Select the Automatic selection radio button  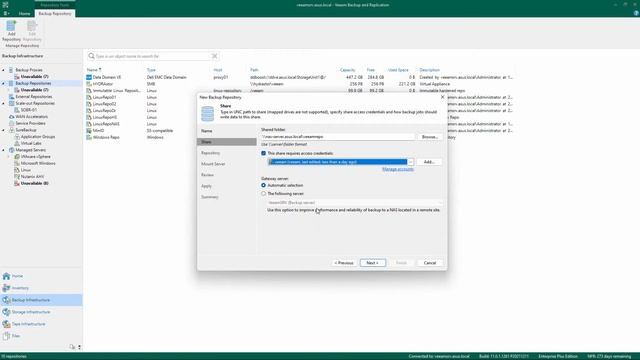coord(264,185)
